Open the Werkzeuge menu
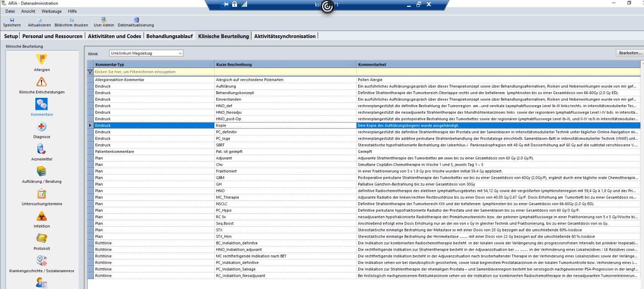Viewport: 644px width, 289px height. click(51, 11)
